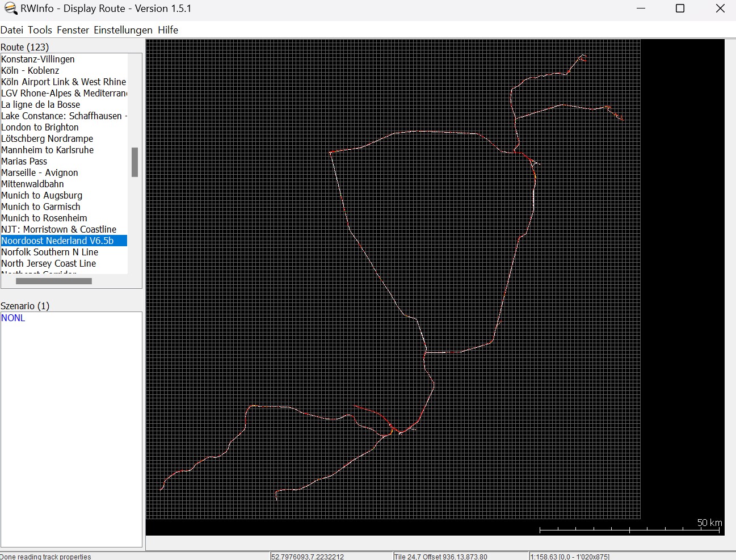The height and width of the screenshot is (560, 736).
Task: Select the Köln - Koblenz route
Action: [x=30, y=70]
